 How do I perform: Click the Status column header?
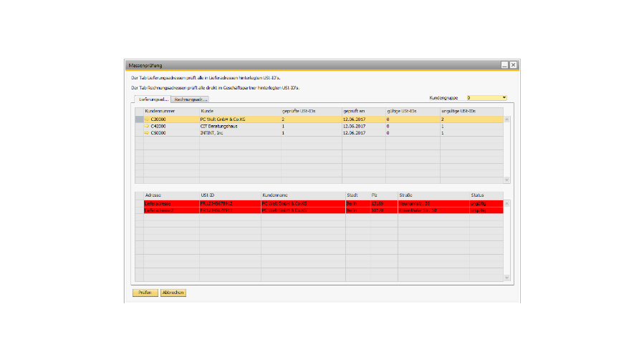coord(486,195)
